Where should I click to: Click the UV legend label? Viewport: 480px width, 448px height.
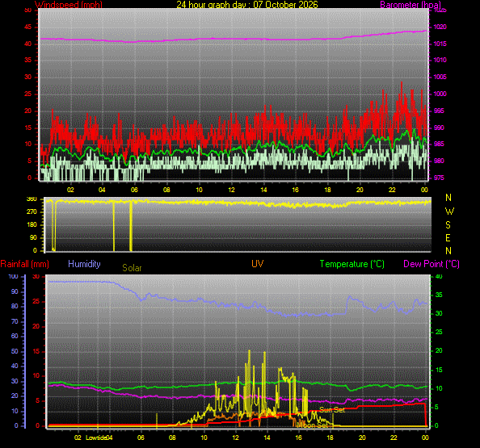pyautogui.click(x=258, y=264)
